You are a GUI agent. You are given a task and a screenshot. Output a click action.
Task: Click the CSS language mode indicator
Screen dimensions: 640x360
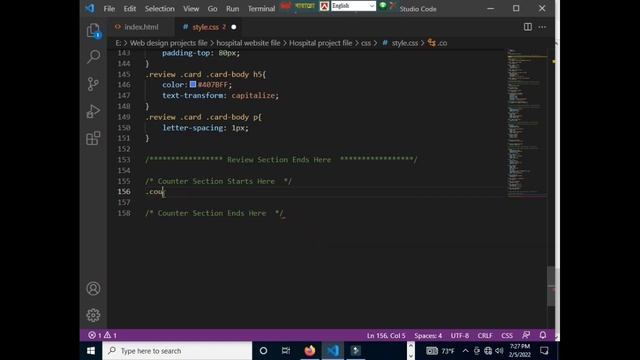pos(507,336)
